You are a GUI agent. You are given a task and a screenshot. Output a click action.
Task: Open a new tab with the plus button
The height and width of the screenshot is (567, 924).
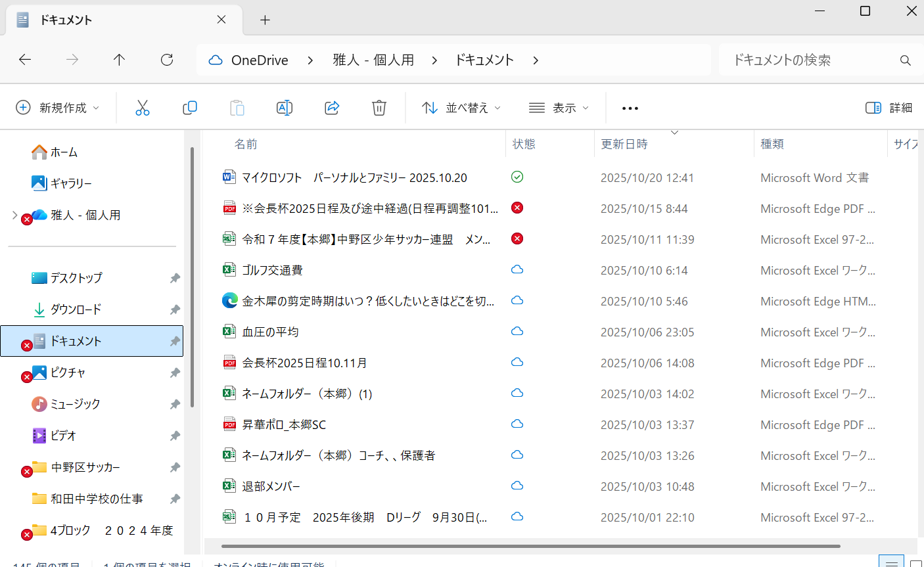coord(265,20)
